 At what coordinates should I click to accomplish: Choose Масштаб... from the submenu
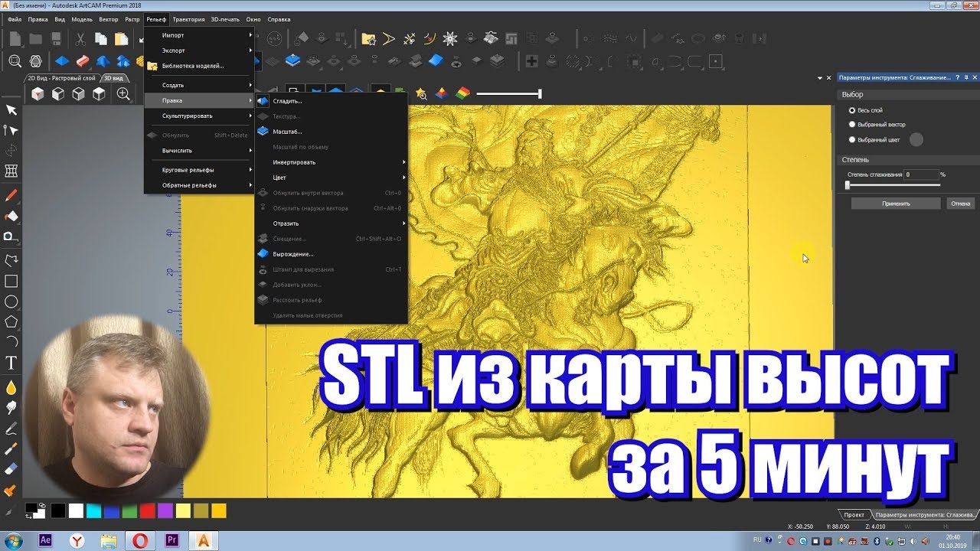pos(331,132)
